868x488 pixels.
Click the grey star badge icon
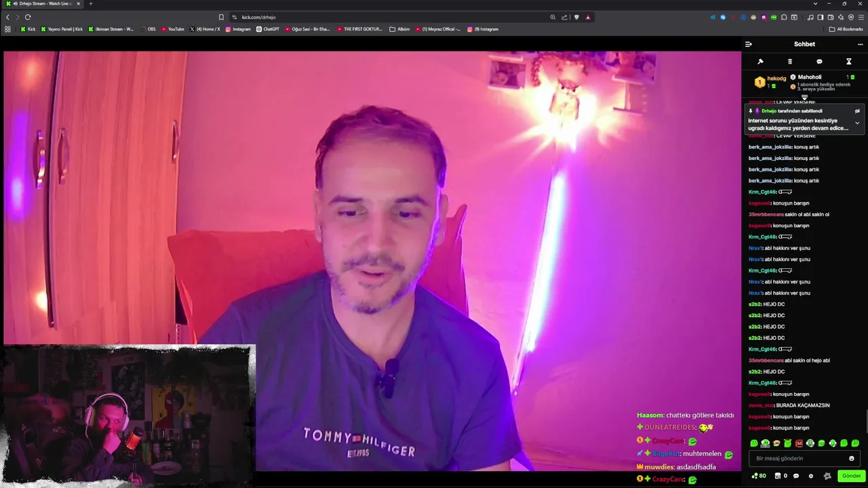(827, 476)
